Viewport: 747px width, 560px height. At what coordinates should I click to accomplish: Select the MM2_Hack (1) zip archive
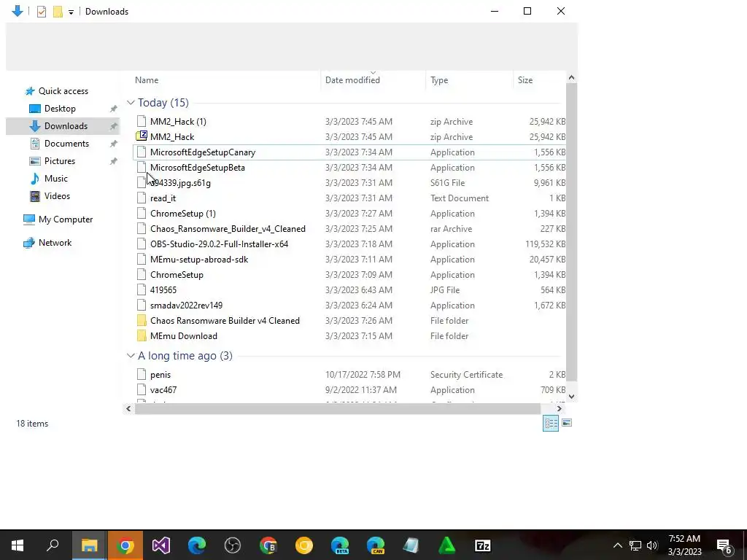(349, 122)
